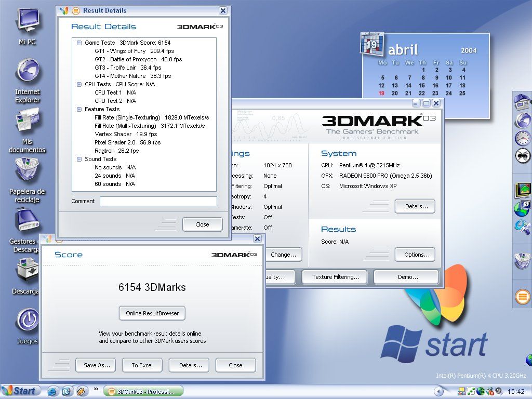
Task: Expand hidden system tray icons arrow
Action: point(439,391)
